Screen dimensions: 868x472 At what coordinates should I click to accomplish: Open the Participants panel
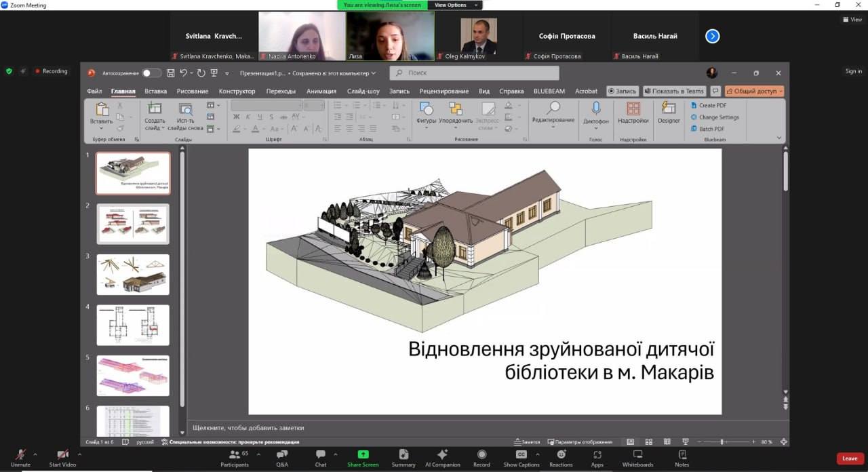click(235, 458)
